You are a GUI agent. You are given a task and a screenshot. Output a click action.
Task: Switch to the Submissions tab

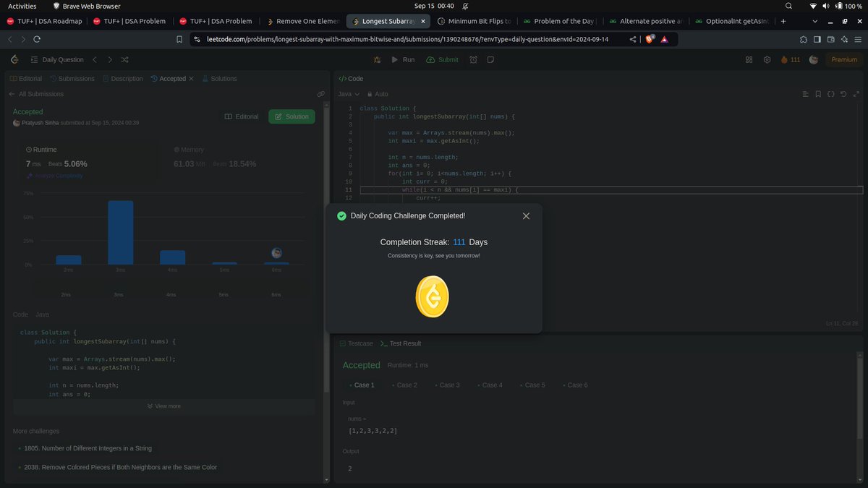click(x=72, y=78)
